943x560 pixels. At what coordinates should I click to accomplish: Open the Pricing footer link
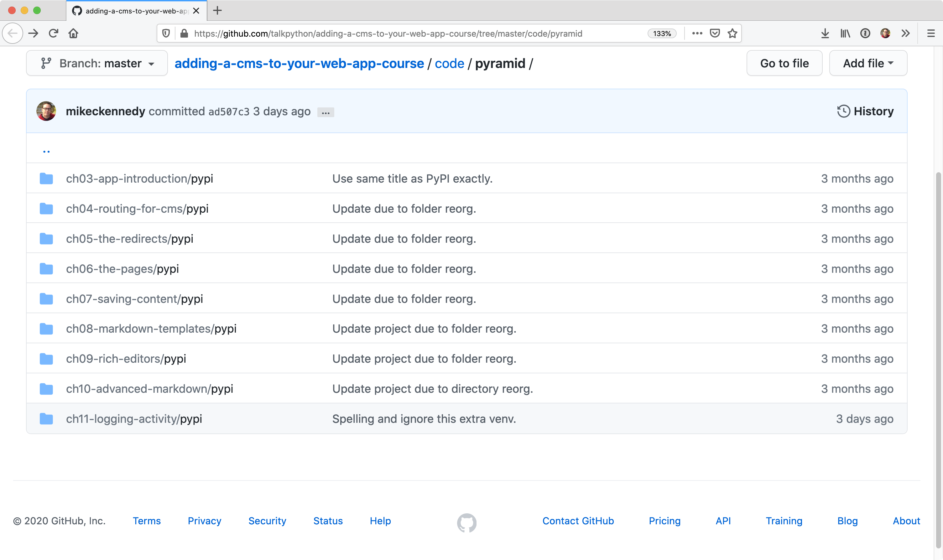(x=664, y=521)
